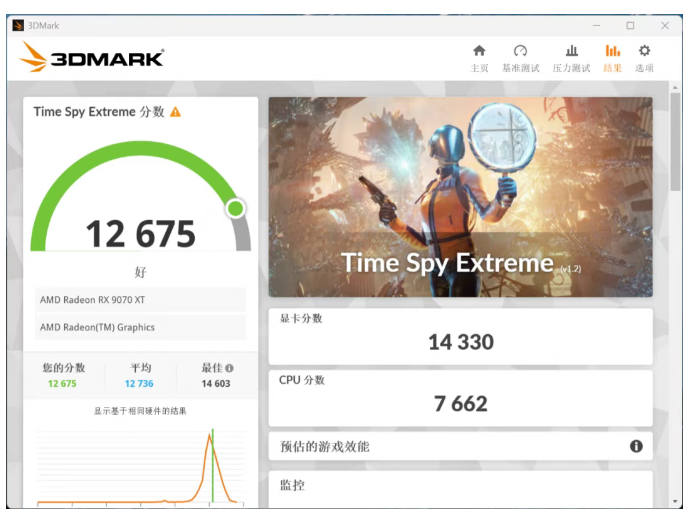Open Stress Tests (压力测试) chart icon
Image resolution: width=697 pixels, height=525 pixels.
tap(571, 52)
